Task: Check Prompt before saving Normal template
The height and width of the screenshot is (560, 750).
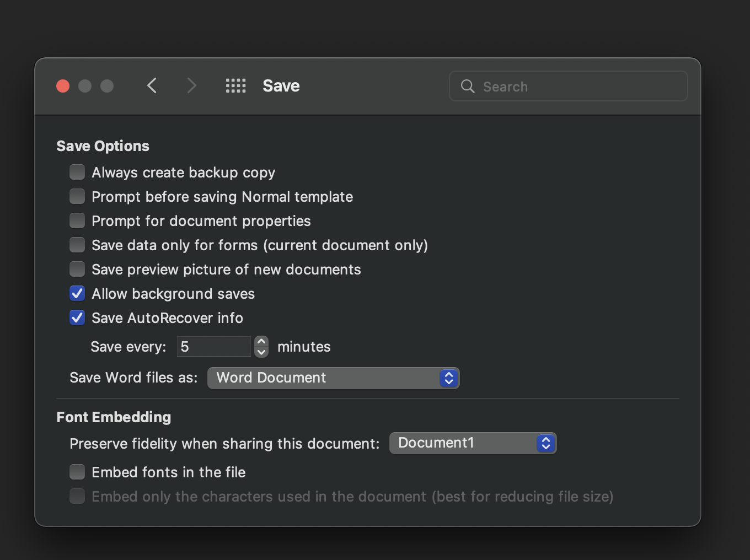Action: [77, 197]
